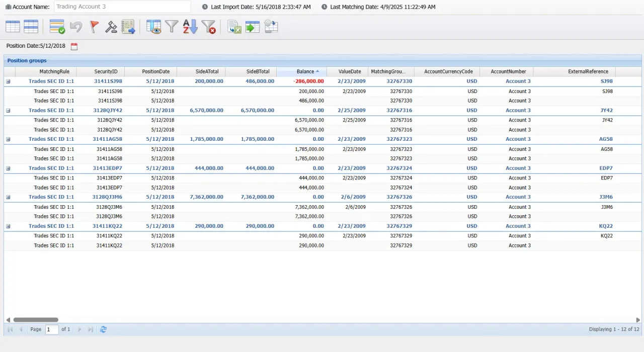The height and width of the screenshot is (352, 644).
Task: Click bold external reference EDP7
Action: [606, 168]
